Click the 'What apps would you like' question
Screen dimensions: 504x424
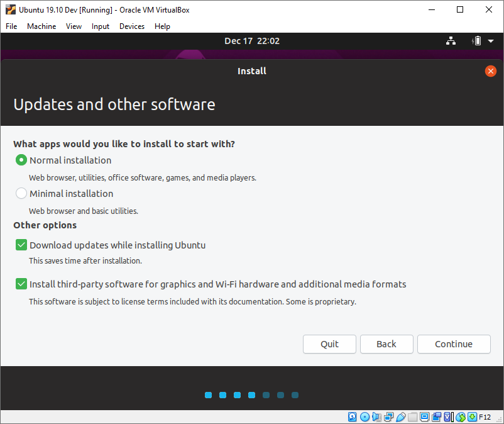point(124,144)
